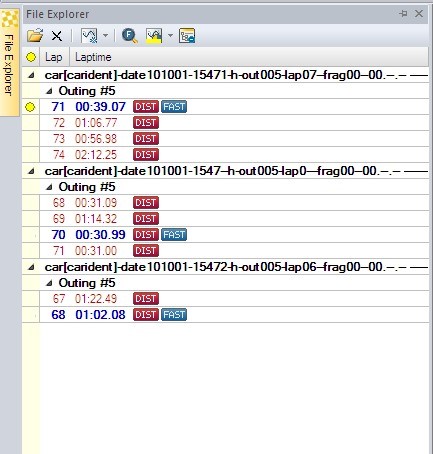
Task: Click the tree structure view toolbar icon
Action: [x=187, y=36]
